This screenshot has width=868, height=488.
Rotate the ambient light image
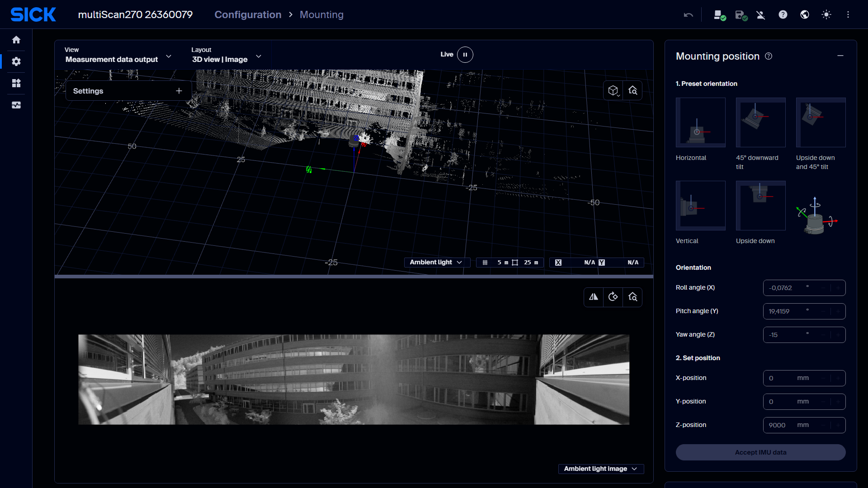click(613, 297)
